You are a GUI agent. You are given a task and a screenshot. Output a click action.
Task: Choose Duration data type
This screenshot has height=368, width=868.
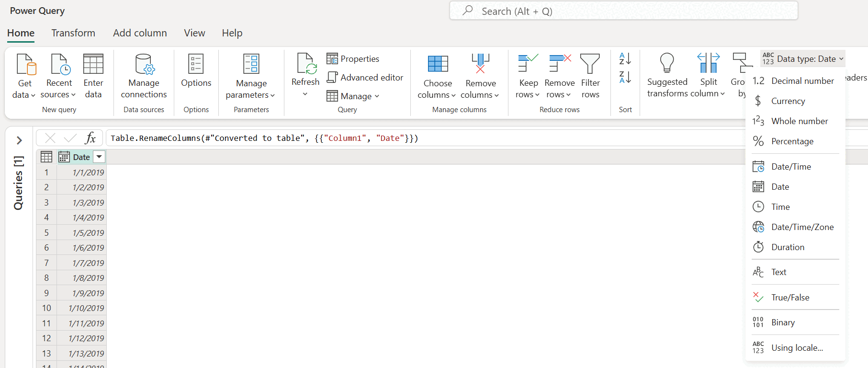click(x=795, y=247)
